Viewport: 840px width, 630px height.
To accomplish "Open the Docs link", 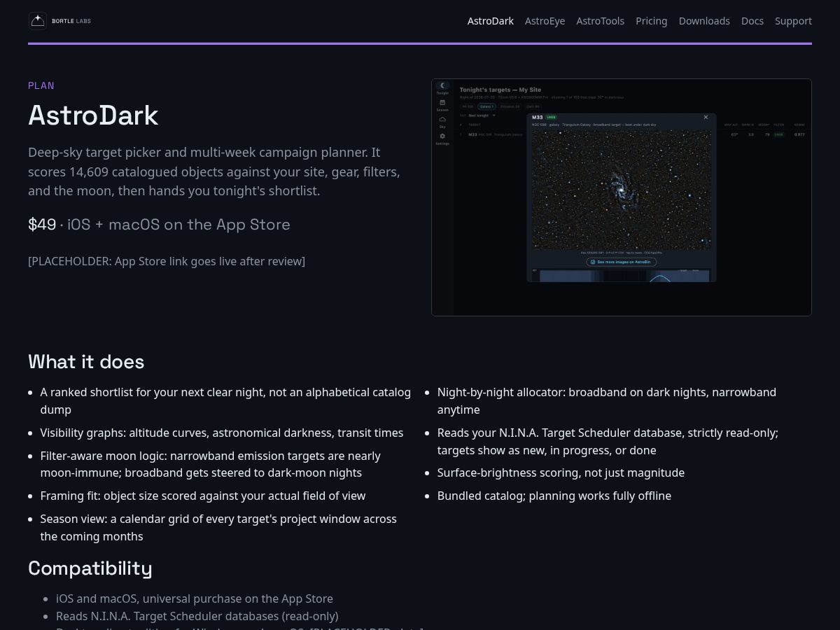I will pyautogui.click(x=752, y=21).
